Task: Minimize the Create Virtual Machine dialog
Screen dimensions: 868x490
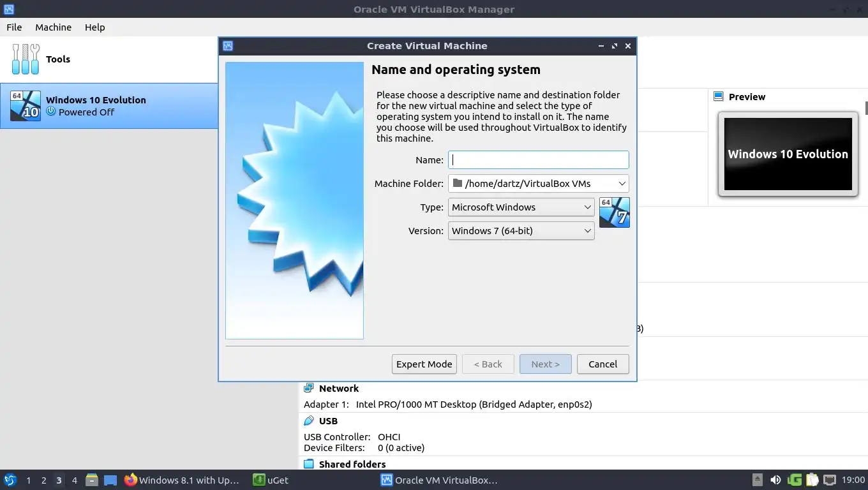Action: [x=601, y=46]
